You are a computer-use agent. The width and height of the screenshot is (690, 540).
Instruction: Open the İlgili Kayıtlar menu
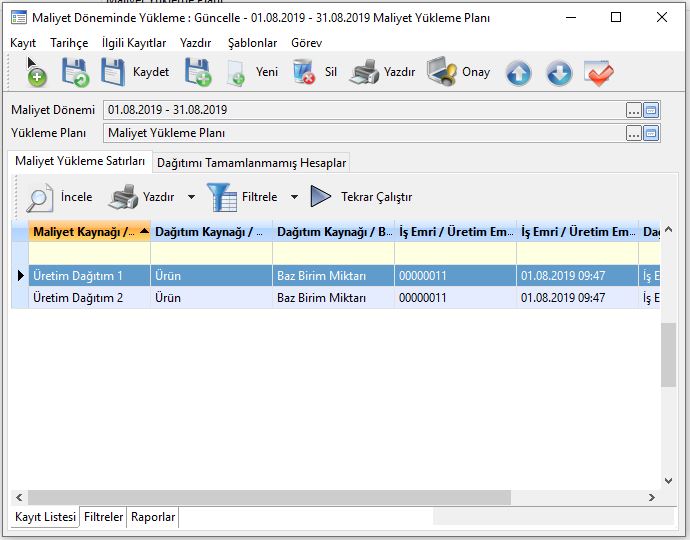pos(134,43)
